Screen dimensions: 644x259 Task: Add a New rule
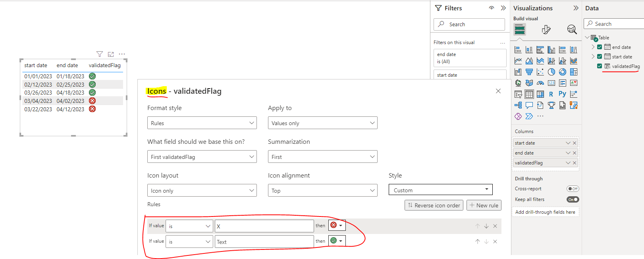484,205
